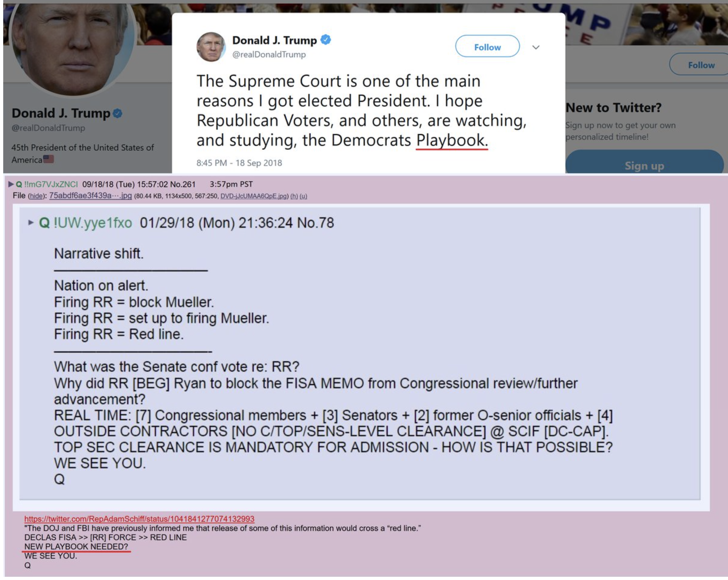
Task: Open the 75abdf6ae3f439a jpg file link
Action: click(90, 195)
